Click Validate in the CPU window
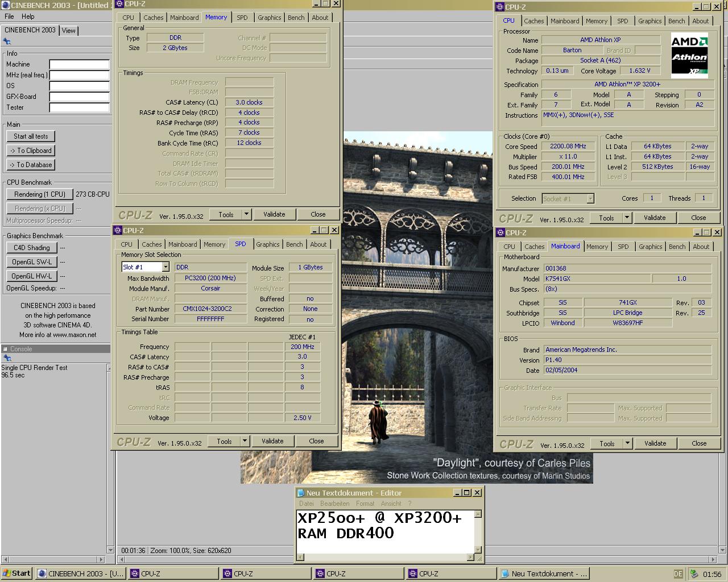Image resolution: width=728 pixels, height=582 pixels. tap(655, 218)
